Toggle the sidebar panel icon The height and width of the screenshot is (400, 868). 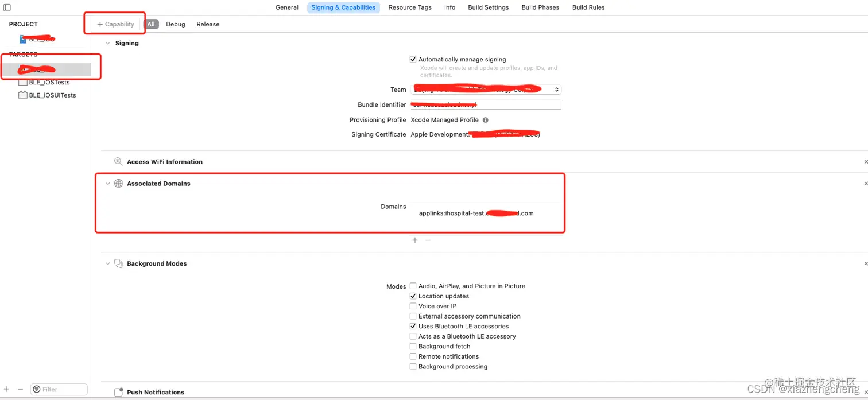7,7
